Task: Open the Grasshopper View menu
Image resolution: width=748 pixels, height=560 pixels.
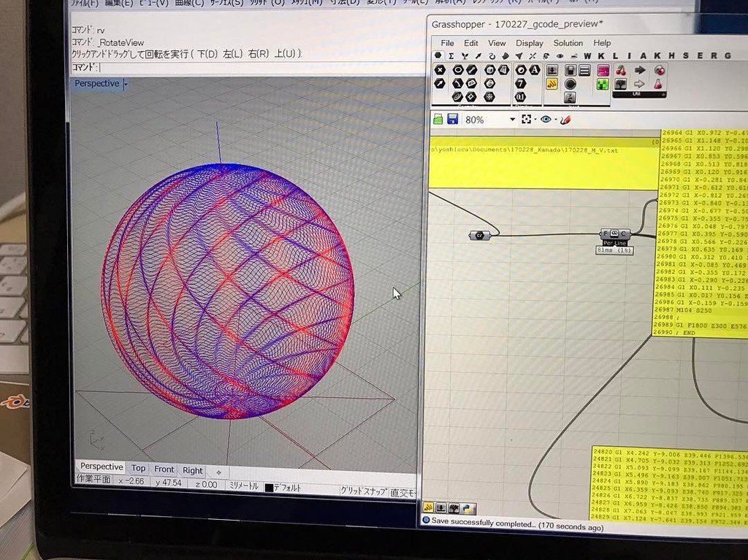Action: point(497,43)
